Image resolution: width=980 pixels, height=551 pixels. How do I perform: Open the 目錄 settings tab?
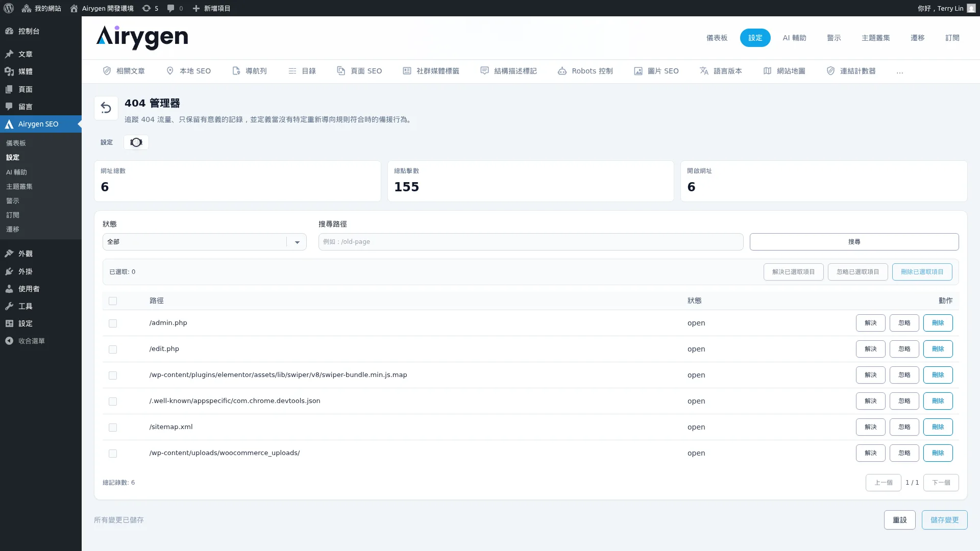[302, 71]
